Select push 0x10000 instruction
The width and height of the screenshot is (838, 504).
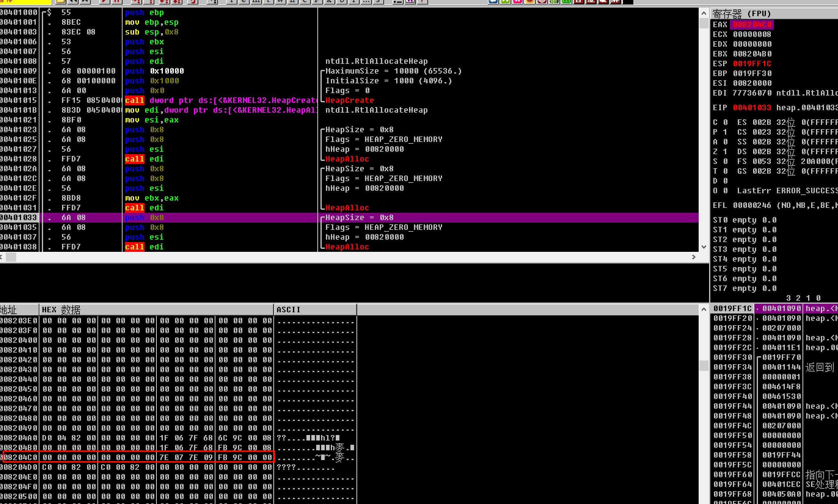pyautogui.click(x=154, y=71)
